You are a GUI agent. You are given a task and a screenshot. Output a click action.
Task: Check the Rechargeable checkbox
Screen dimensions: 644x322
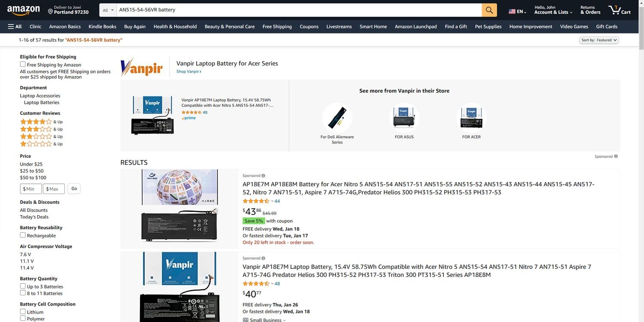coord(23,235)
